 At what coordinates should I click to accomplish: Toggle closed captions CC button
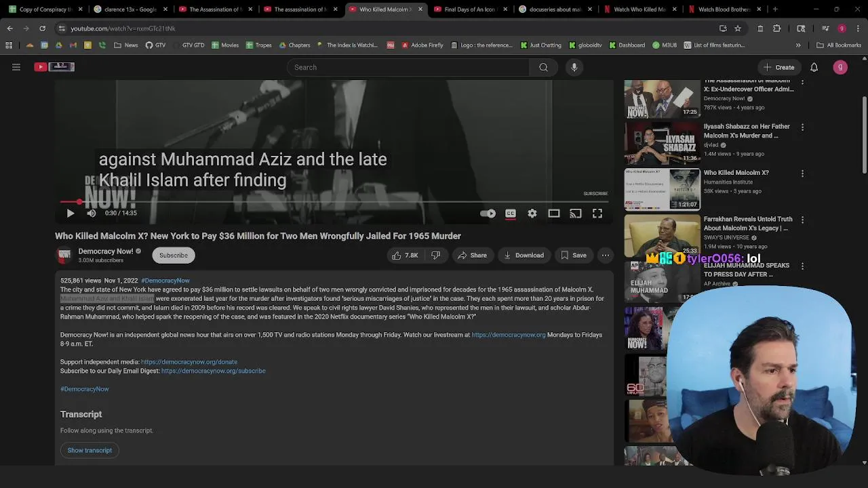tap(511, 213)
